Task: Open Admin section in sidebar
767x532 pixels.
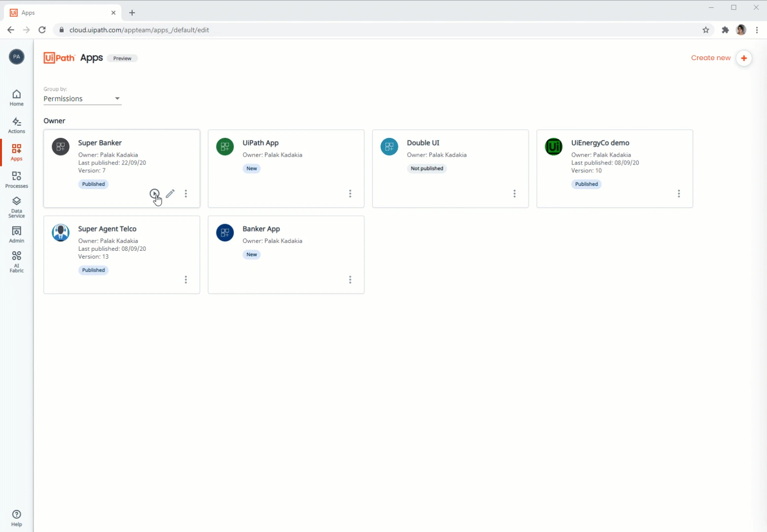Action: pyautogui.click(x=16, y=234)
